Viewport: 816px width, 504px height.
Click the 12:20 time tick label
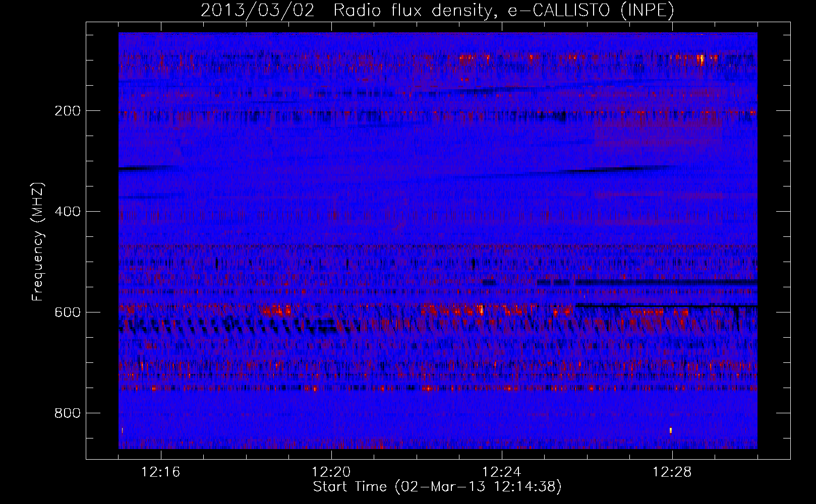pyautogui.click(x=331, y=472)
